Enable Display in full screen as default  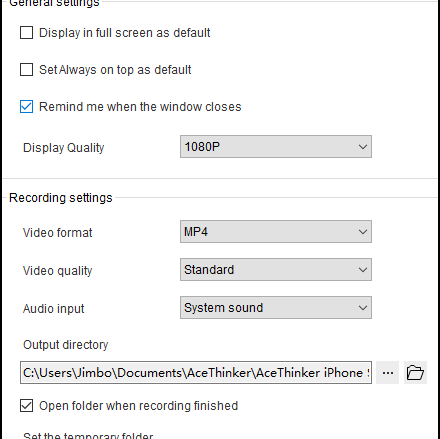pyautogui.click(x=27, y=33)
